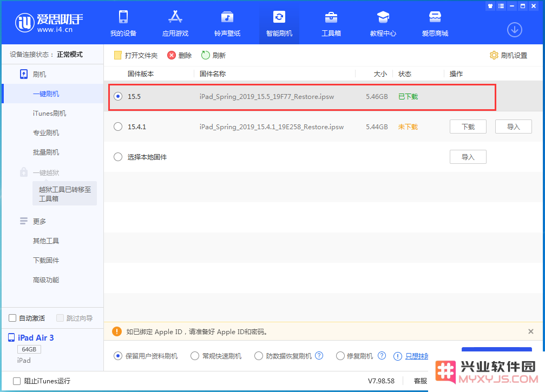Click help icon beside 防数据恢复刷机

(x=319, y=356)
